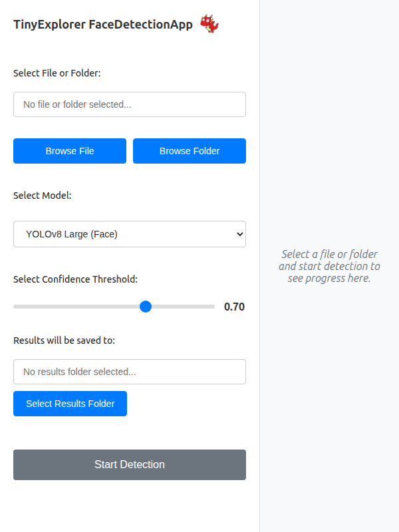Click the Results will be saved to label

[x=64, y=340]
